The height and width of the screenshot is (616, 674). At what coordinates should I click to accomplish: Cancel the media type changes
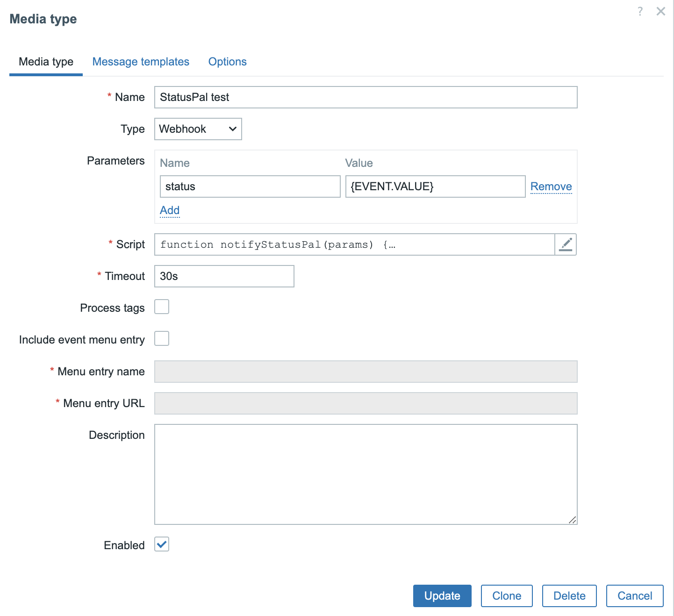pos(634,596)
